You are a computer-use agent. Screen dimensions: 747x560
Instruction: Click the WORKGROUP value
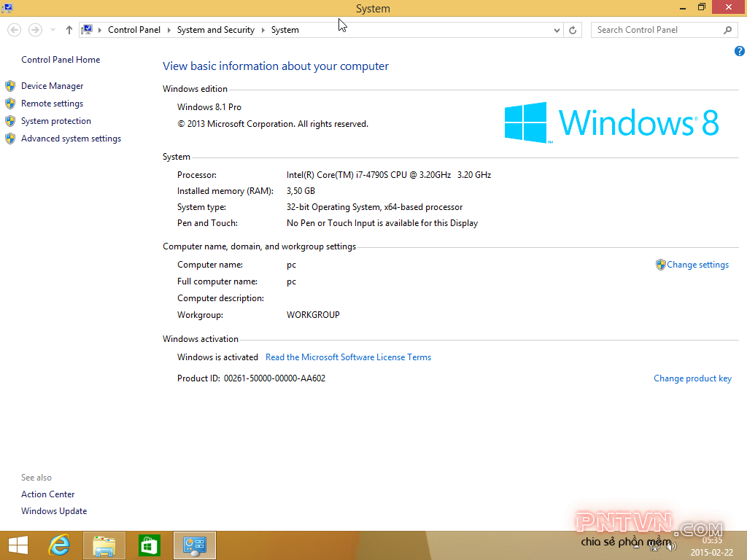313,315
